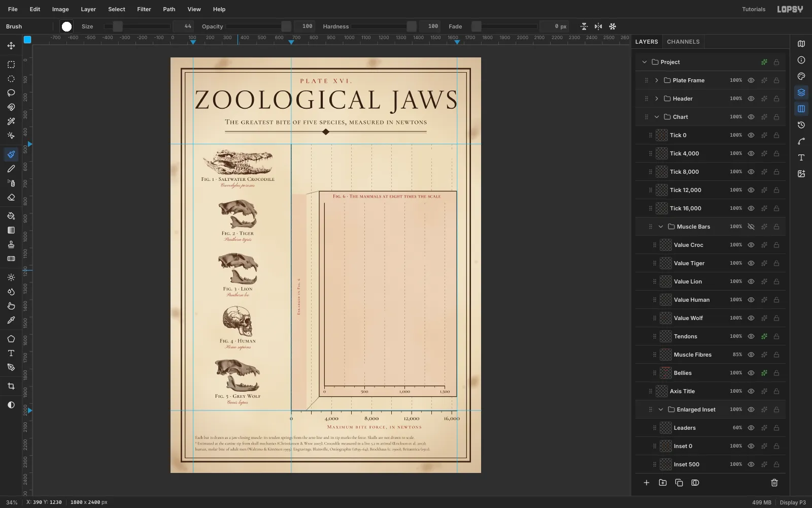Viewport: 812px width, 508px height.
Task: Click the Inset 500 layer thumbnail
Action: [x=666, y=464]
